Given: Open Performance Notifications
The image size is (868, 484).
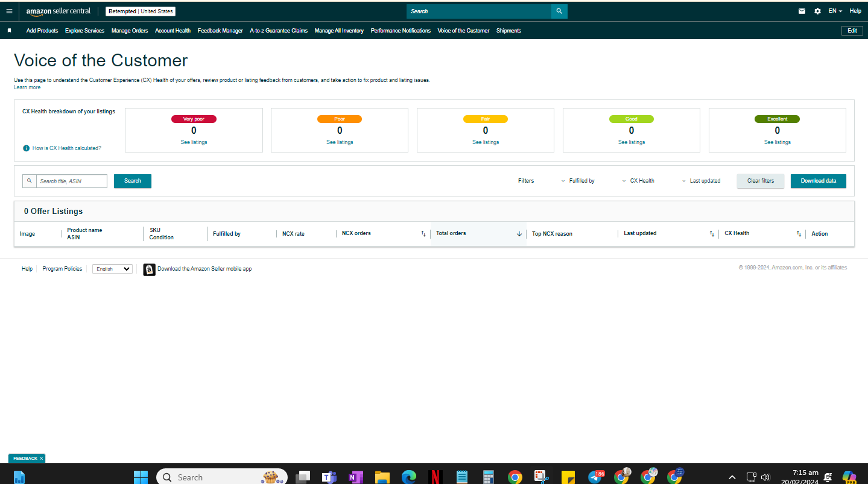Looking at the screenshot, I should pyautogui.click(x=401, y=31).
